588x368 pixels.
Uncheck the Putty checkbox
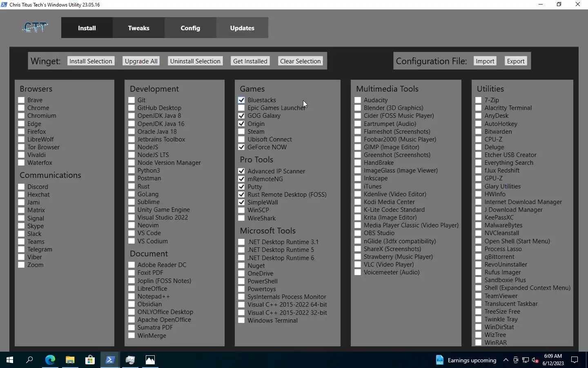(241, 187)
